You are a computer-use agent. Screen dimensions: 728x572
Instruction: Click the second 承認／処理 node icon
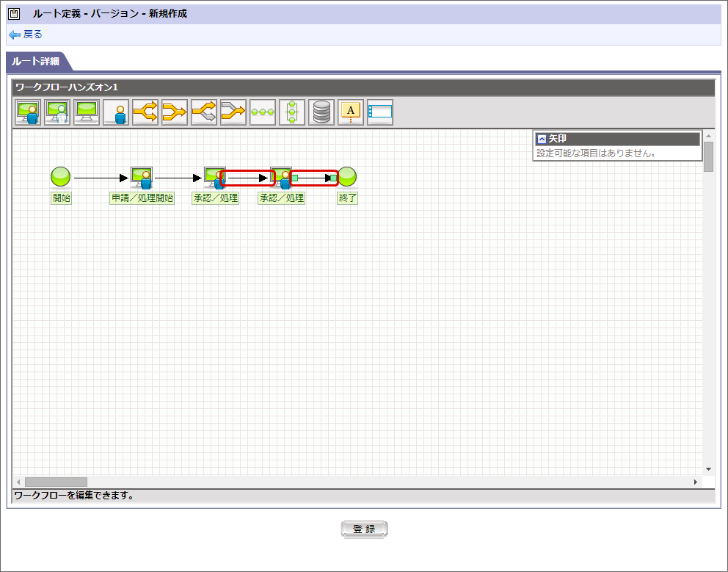tap(281, 178)
